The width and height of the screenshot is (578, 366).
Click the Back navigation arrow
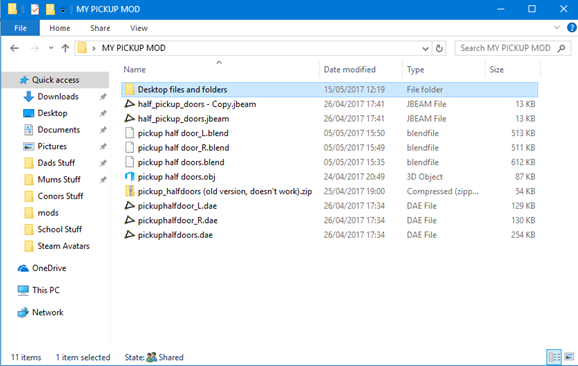click(x=14, y=48)
